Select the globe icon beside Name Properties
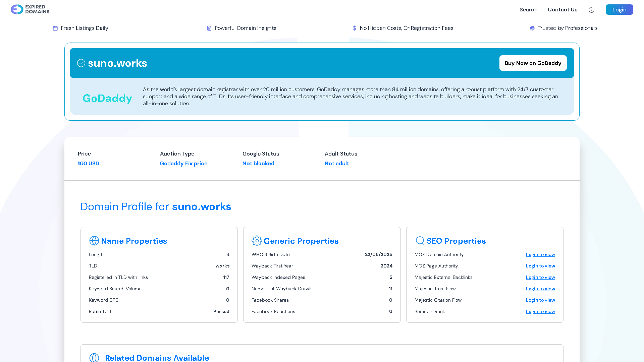Viewport: 644px width, 362px height. pyautogui.click(x=94, y=241)
